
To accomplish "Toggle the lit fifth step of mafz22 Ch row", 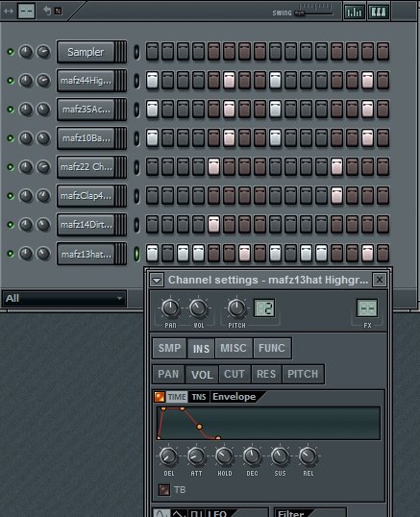I will (x=213, y=167).
